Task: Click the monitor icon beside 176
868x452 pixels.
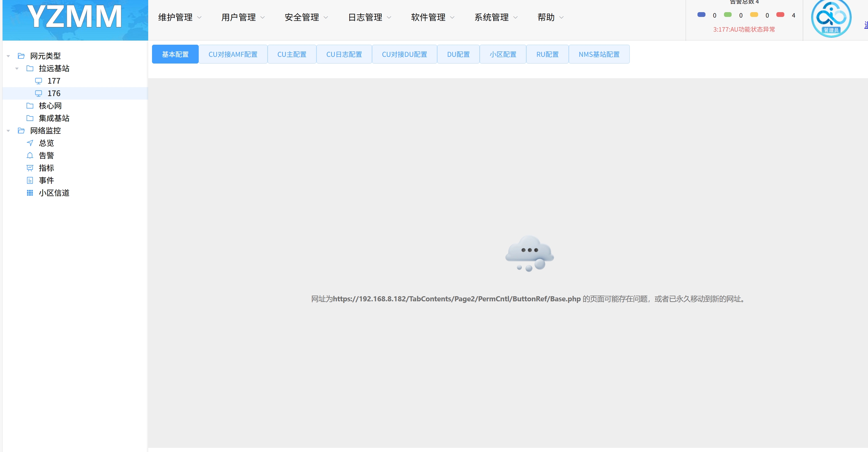Action: (x=38, y=93)
